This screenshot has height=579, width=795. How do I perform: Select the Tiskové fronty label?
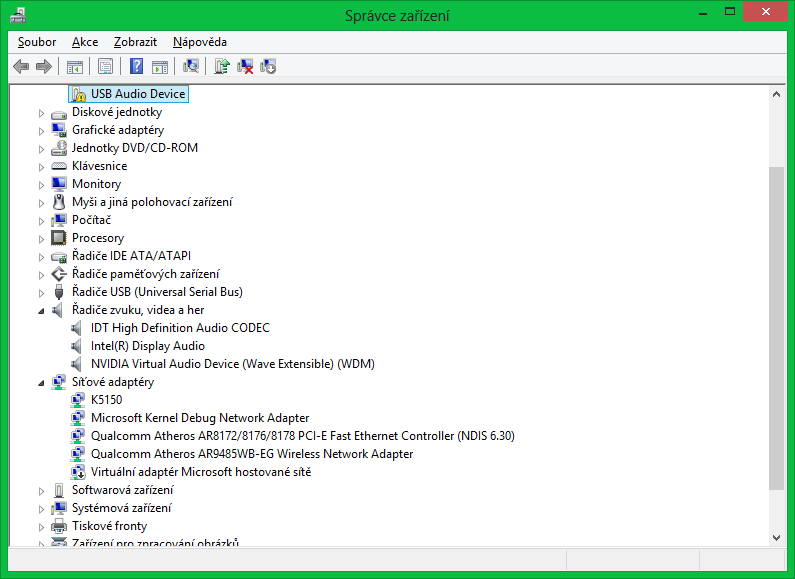pos(110,526)
